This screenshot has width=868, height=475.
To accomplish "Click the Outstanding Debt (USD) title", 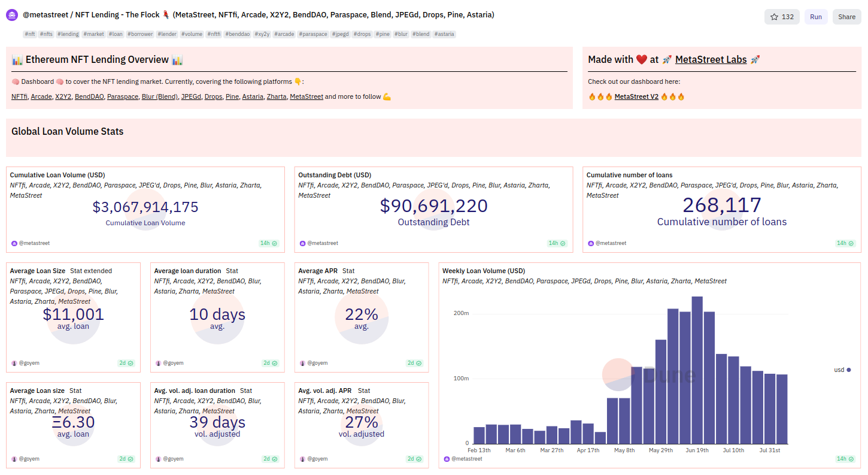I will (335, 175).
